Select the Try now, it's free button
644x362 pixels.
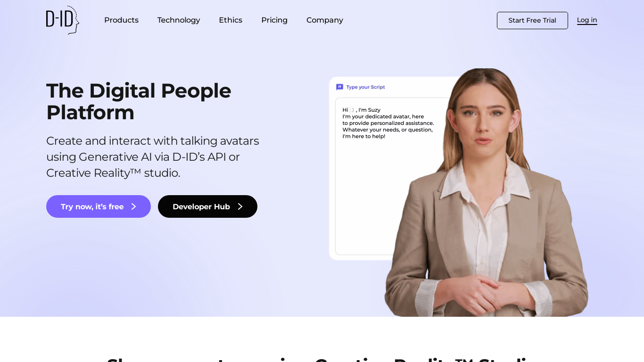(x=99, y=206)
